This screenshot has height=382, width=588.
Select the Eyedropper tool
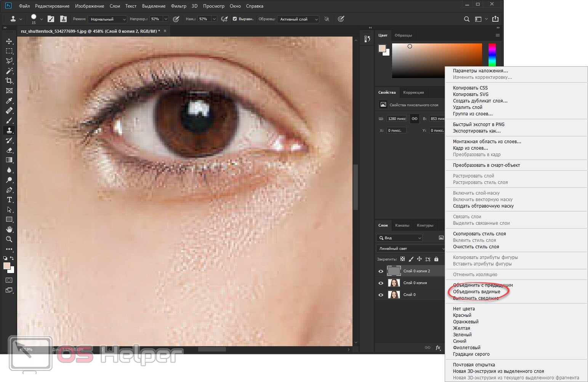click(x=9, y=101)
